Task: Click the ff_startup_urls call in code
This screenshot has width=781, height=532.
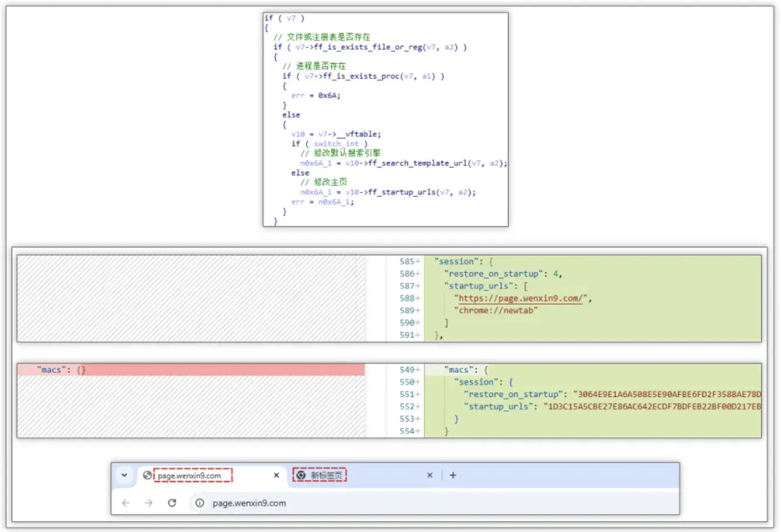Action: click(x=402, y=192)
